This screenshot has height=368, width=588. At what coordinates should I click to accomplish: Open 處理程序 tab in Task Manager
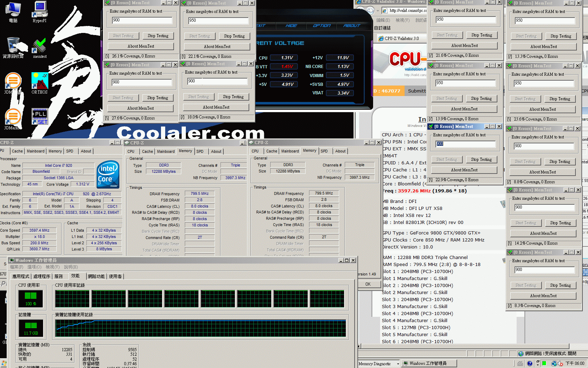tap(42, 276)
